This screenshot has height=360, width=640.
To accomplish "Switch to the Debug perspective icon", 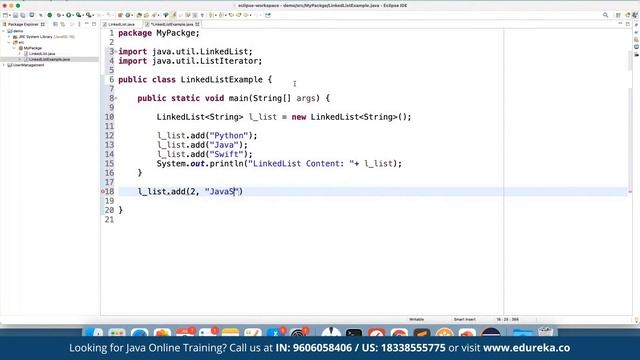I will [635, 15].
